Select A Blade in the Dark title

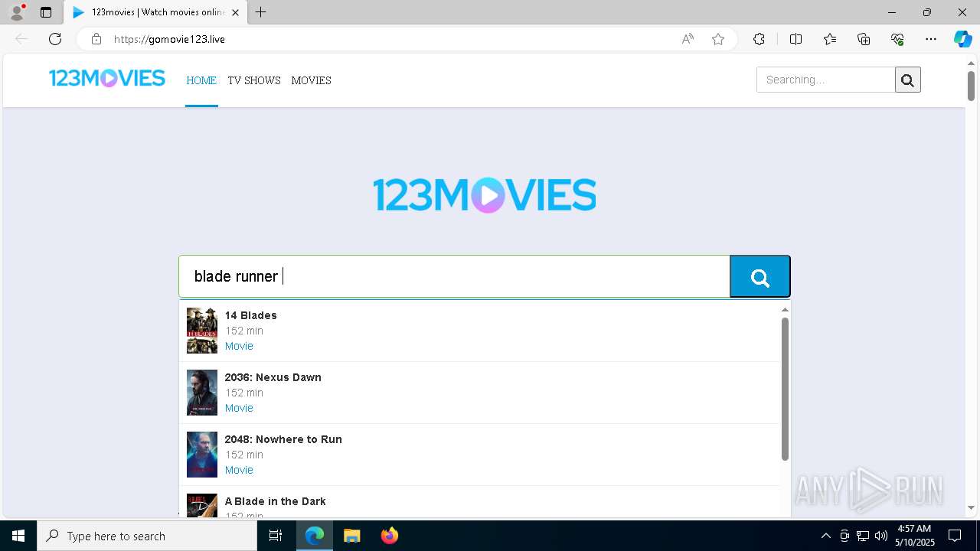coord(275,501)
